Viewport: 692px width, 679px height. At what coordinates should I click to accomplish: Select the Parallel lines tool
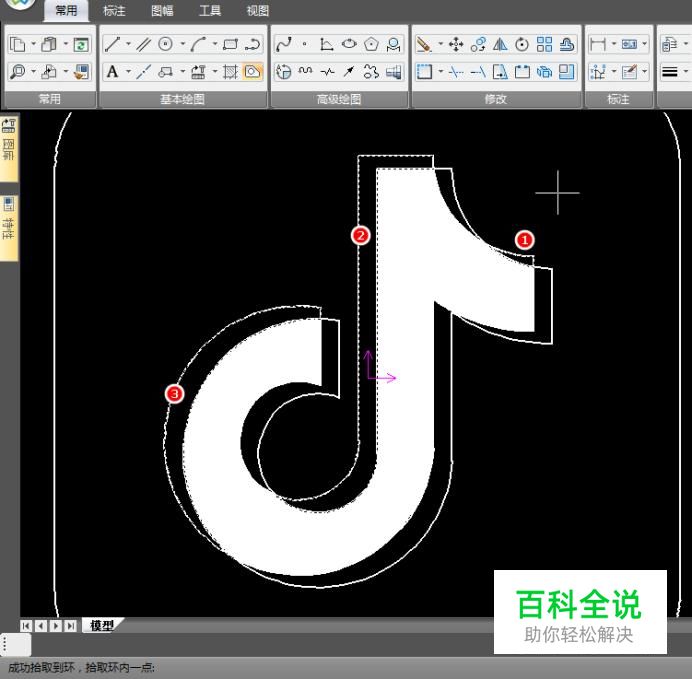(143, 45)
